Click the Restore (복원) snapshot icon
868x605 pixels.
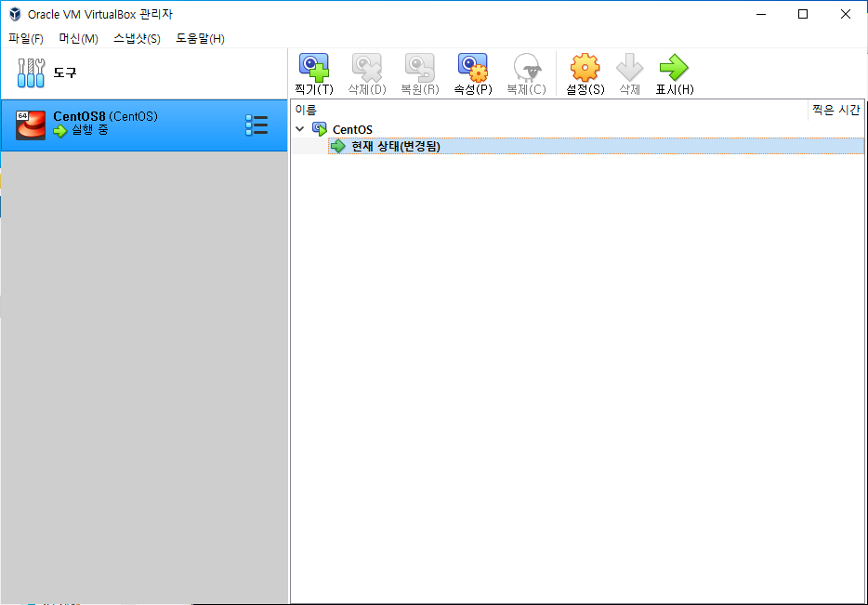[x=420, y=68]
